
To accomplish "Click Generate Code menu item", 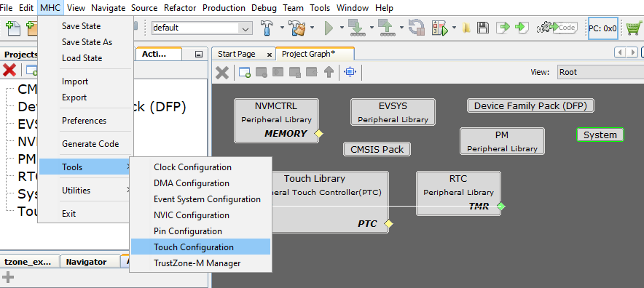I will coord(86,144).
